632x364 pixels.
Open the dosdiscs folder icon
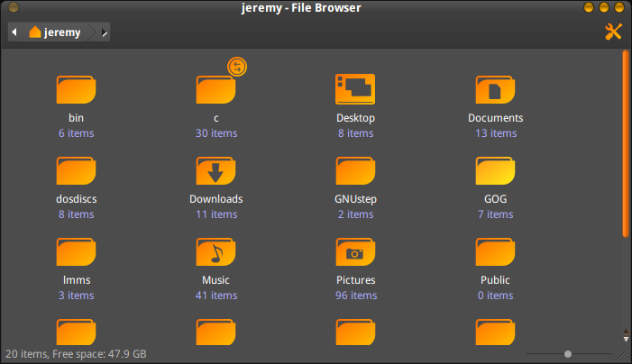click(x=76, y=170)
